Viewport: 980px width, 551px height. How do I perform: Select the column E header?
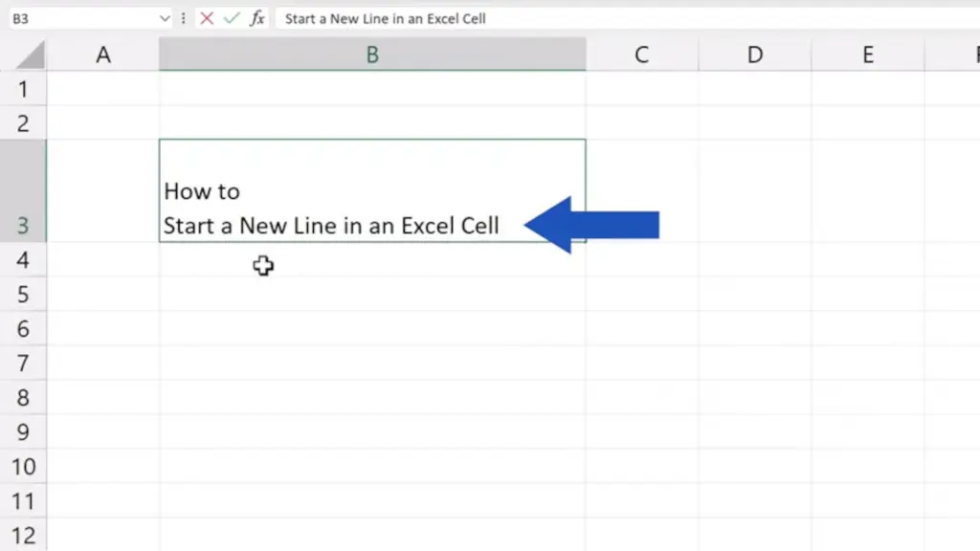pos(868,55)
